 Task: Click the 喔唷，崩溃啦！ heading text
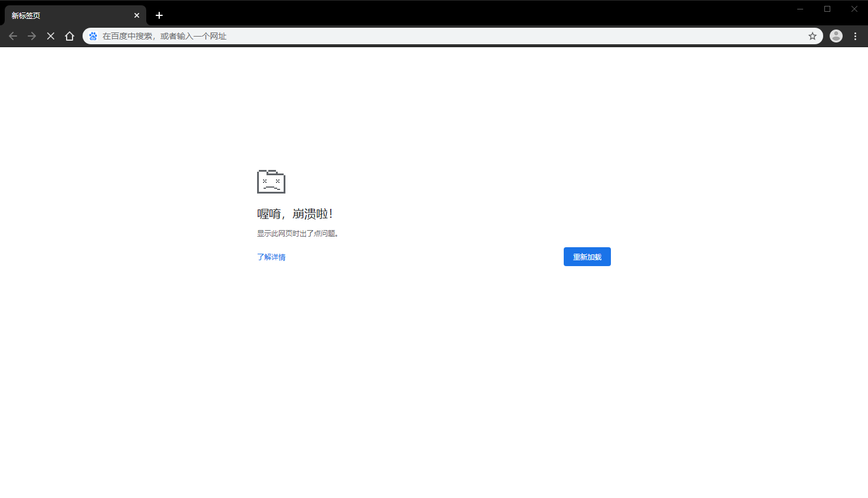(295, 214)
